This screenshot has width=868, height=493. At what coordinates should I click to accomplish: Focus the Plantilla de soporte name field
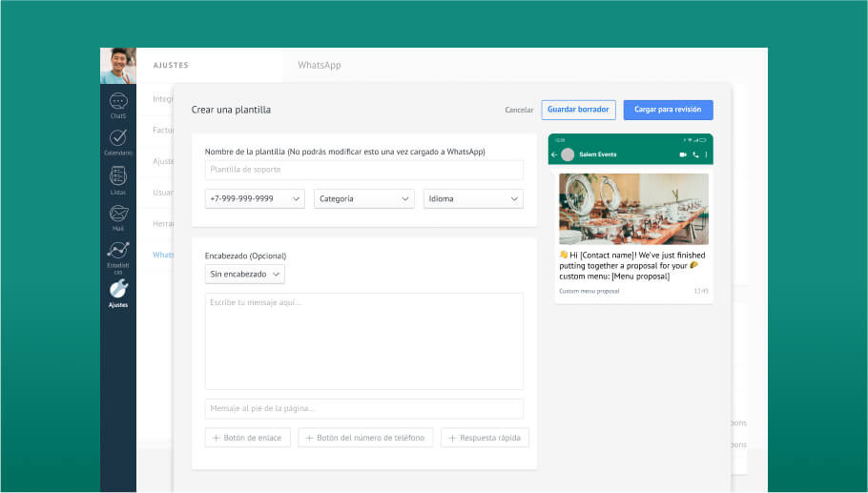(363, 170)
